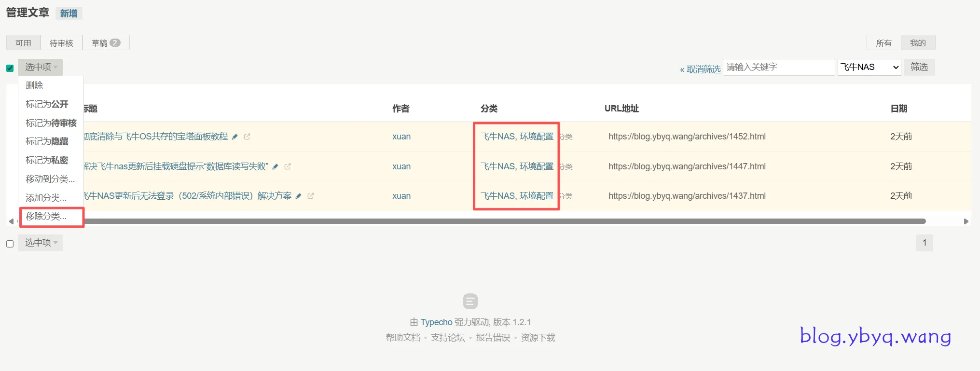The height and width of the screenshot is (371, 980).
Task: Click the 取消筛选 link
Action: point(700,69)
